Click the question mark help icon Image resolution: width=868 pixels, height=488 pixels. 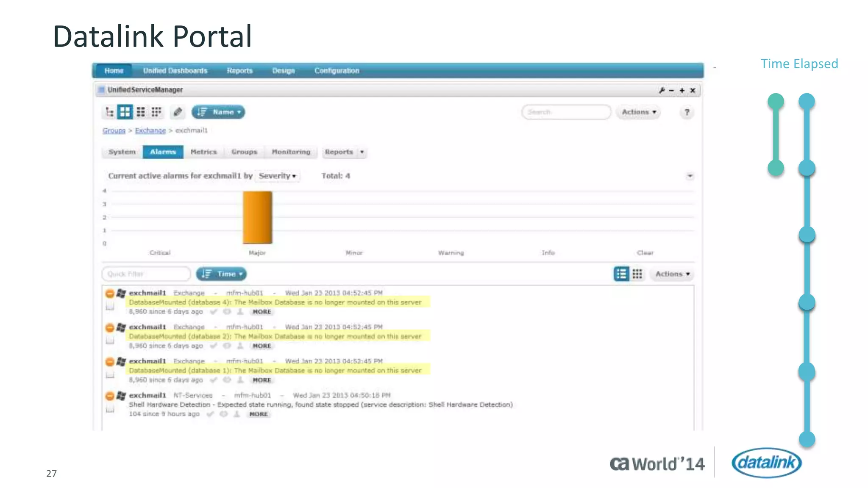click(687, 112)
